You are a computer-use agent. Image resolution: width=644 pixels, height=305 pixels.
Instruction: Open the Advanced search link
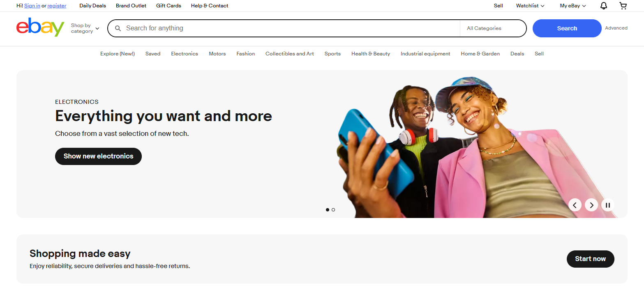616,28
